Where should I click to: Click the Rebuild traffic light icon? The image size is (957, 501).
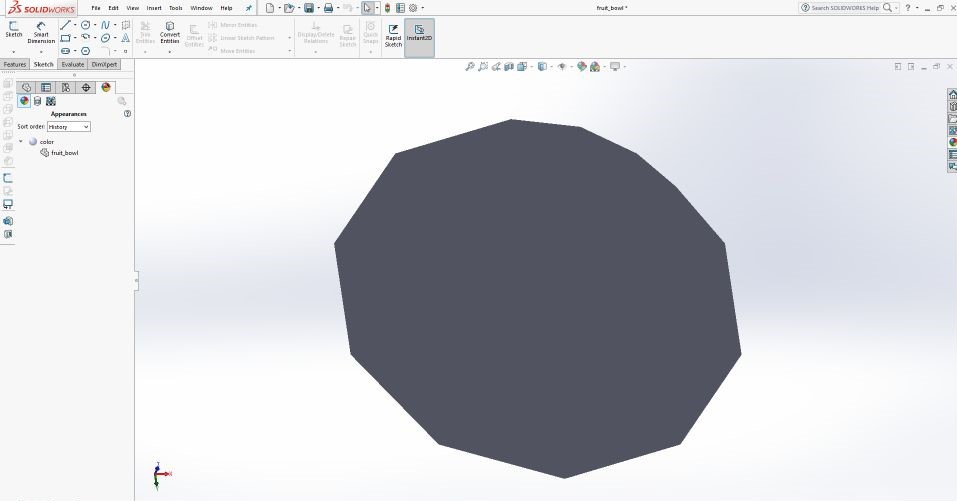[x=387, y=8]
